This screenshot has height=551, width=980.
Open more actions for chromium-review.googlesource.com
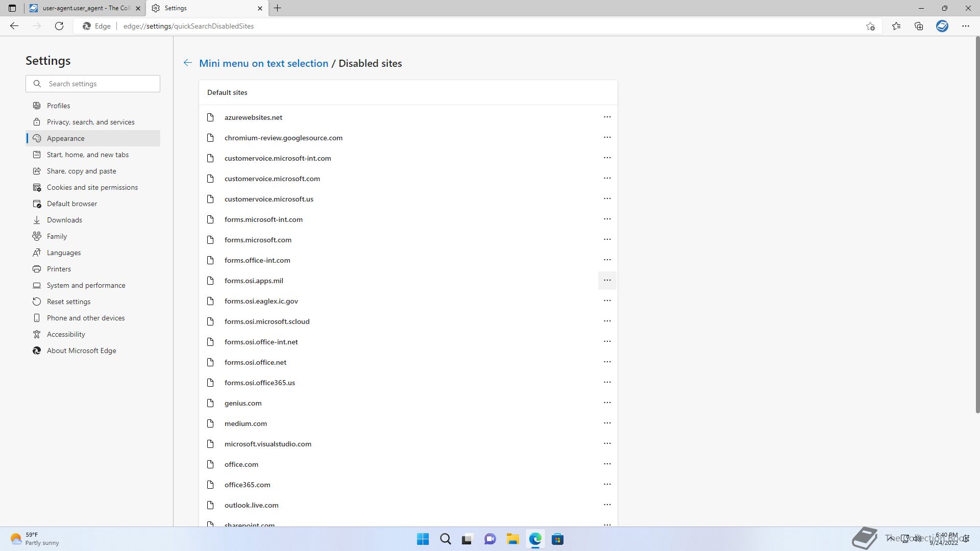point(607,137)
